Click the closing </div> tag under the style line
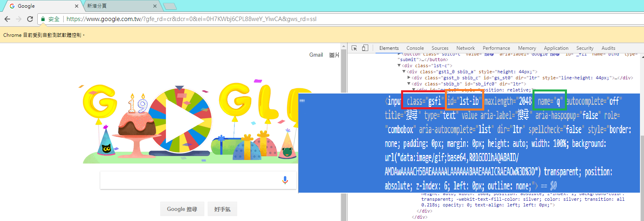 [x=425, y=211]
